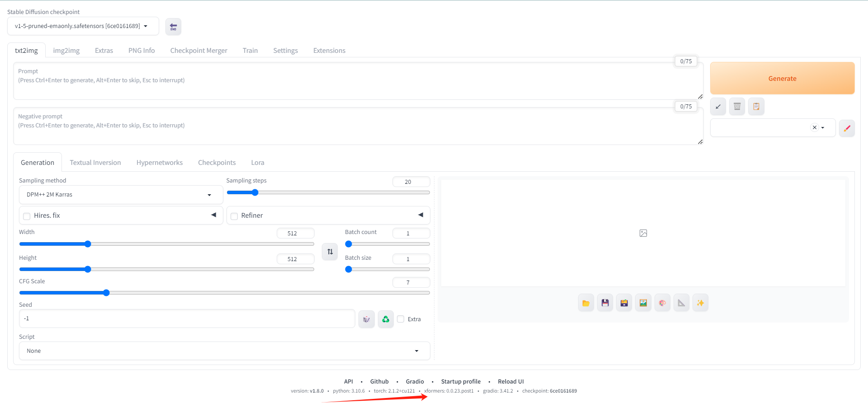Expand the Refiner section triangle
This screenshot has width=868, height=412.
click(x=420, y=215)
